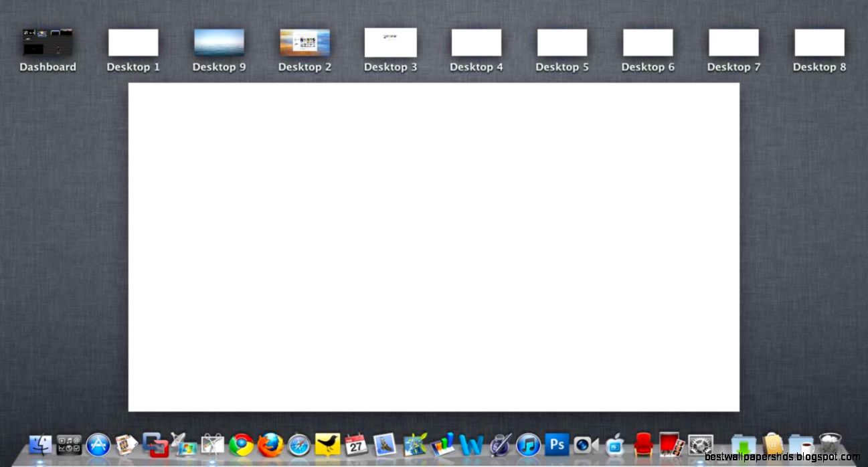Open System Preferences gear icon
Screen dimensions: 868x467
click(x=700, y=443)
